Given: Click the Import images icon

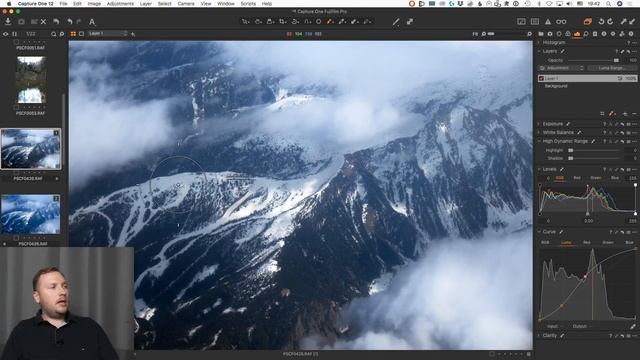Looking at the screenshot, I should (8, 21).
